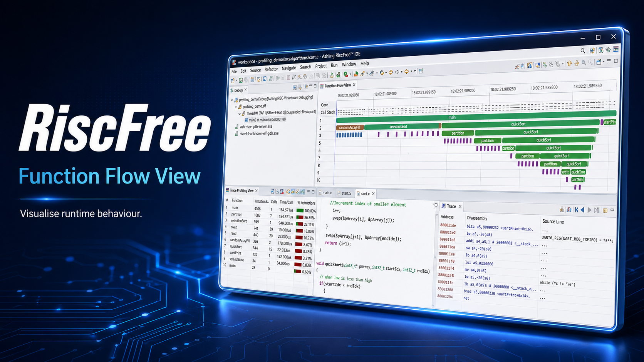Sort profiling table by Function column
This screenshot has height=362, width=644.
237,200
